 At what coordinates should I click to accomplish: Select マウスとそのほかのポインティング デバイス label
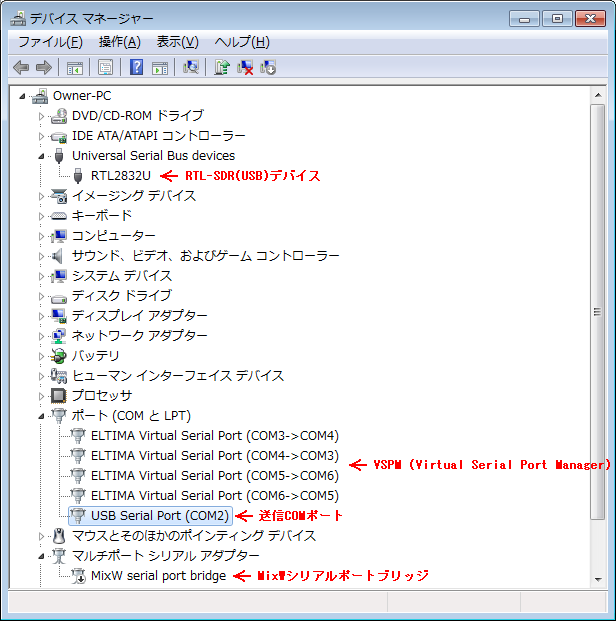194,536
